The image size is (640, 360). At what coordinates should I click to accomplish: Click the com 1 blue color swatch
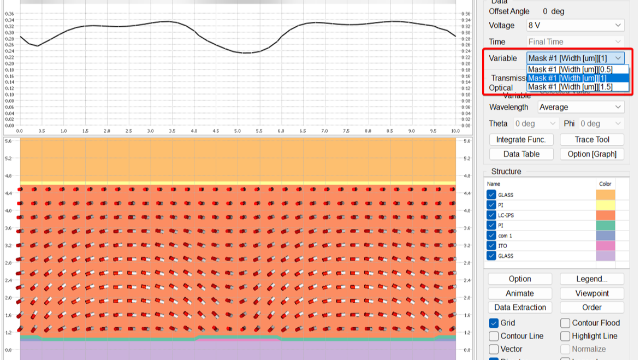tap(605, 236)
